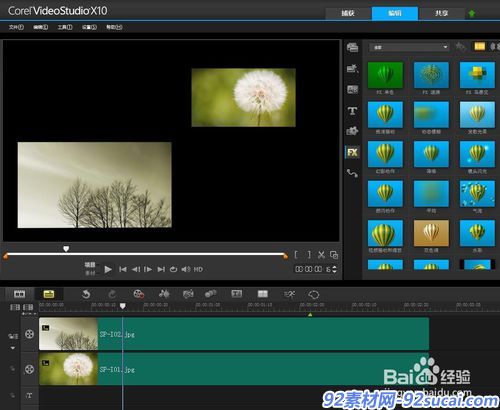
Task: Adjust the timecode stepper arrows
Action: pyautogui.click(x=334, y=269)
